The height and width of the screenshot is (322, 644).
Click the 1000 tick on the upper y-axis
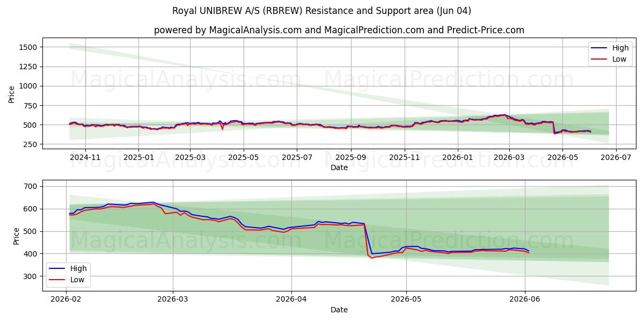(x=28, y=86)
